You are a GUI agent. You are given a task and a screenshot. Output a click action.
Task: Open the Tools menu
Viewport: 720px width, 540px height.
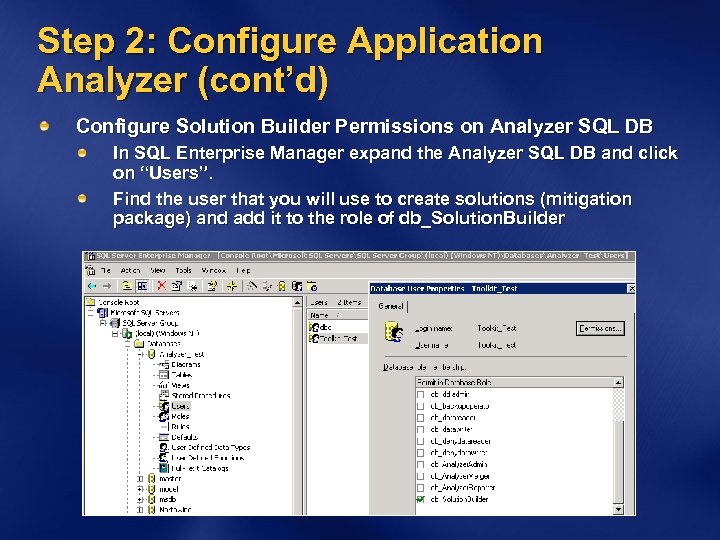coord(183,270)
